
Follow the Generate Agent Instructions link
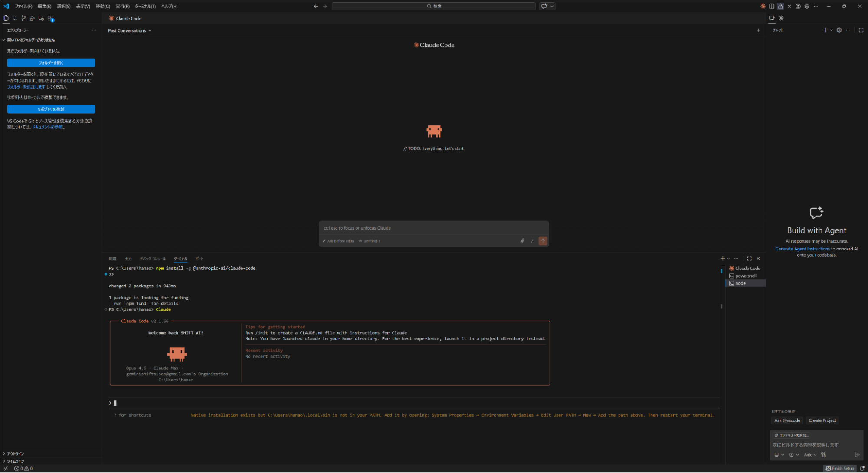pyautogui.click(x=802, y=249)
